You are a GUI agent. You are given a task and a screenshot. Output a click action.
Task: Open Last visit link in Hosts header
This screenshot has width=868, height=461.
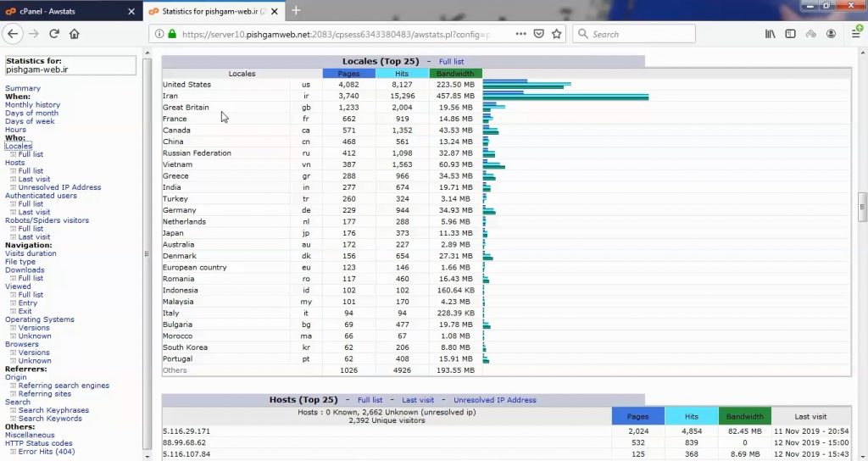418,400
